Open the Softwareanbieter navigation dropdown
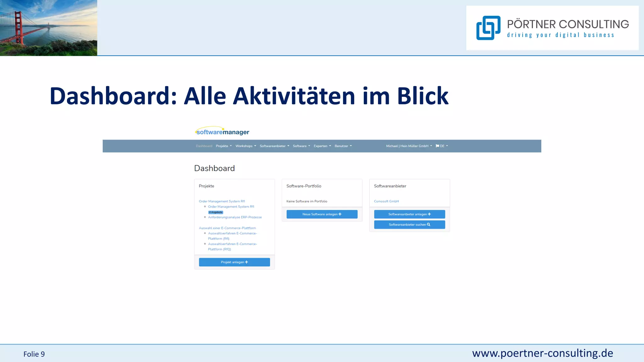The width and height of the screenshot is (644, 362). pos(274,146)
